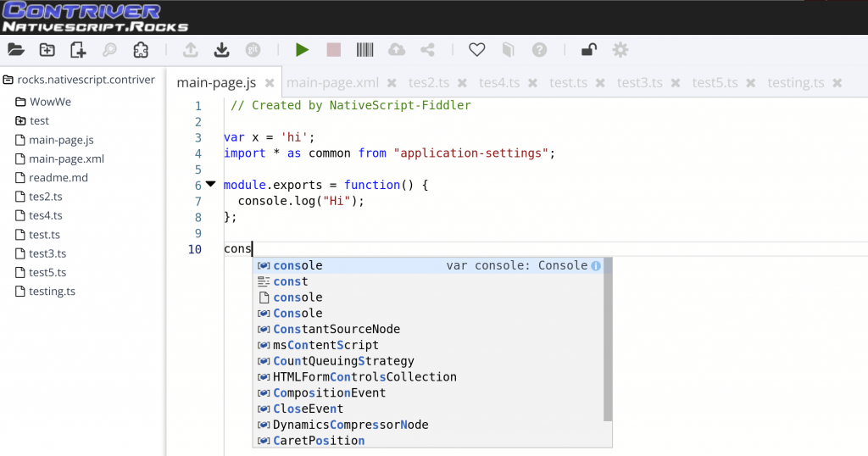Click the download arrow toolbar icon
The width and height of the screenshot is (868, 456).
[x=221, y=50]
